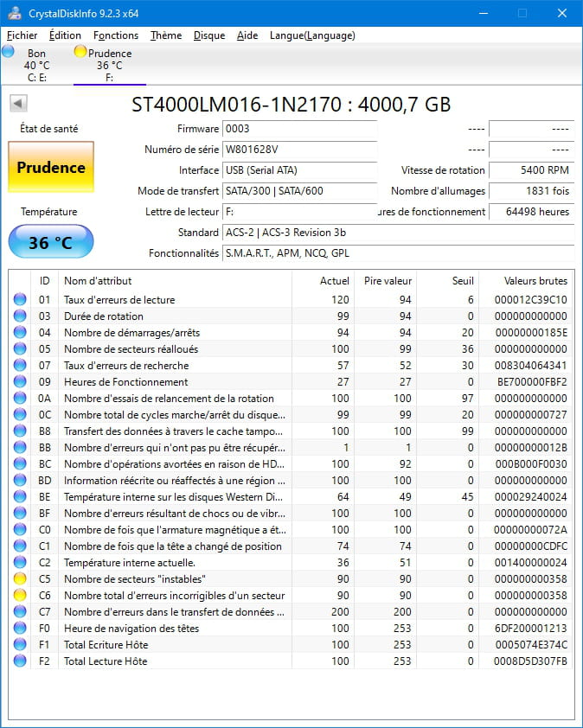Click the status orb for attribute C7
Image resolution: width=583 pixels, height=728 pixels.
point(20,612)
